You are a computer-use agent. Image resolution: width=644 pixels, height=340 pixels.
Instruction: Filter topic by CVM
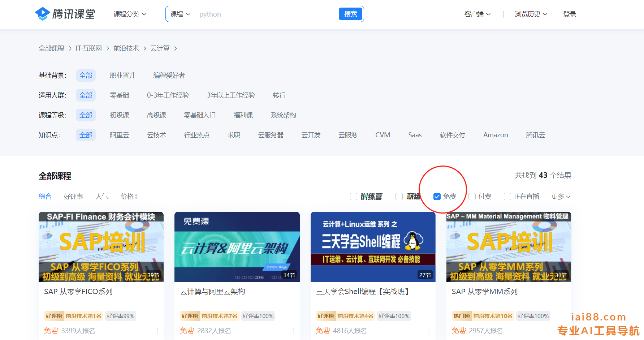[383, 135]
